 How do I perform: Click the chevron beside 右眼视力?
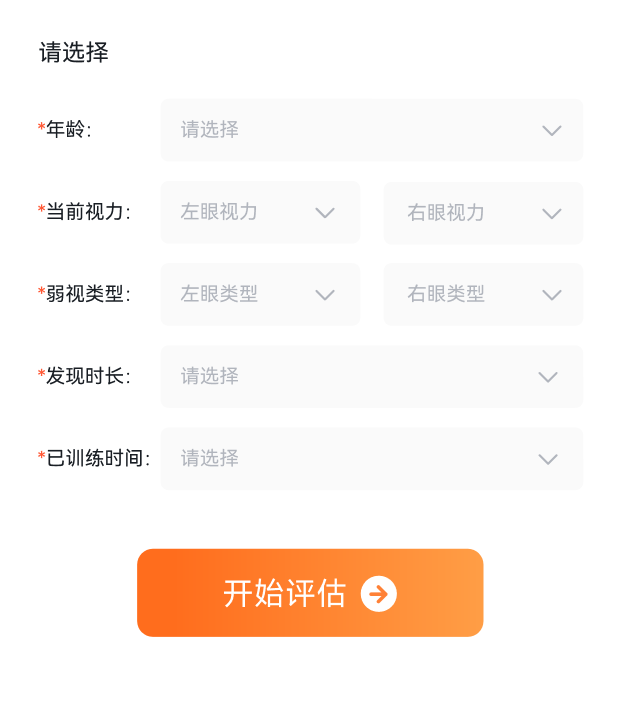click(551, 213)
